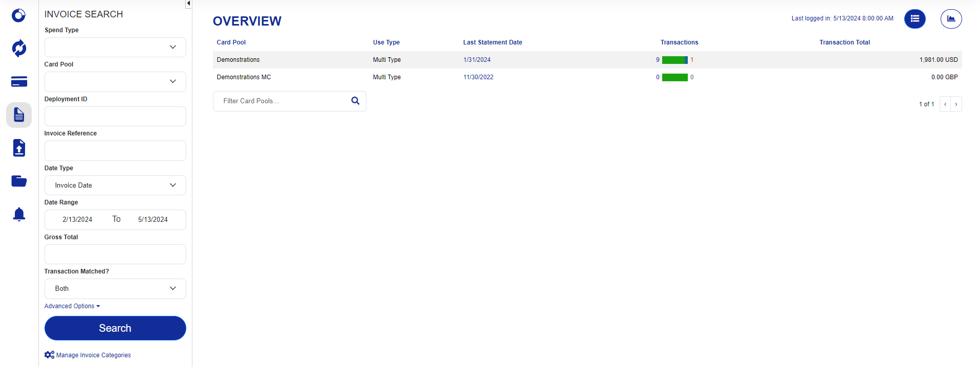Click the Gross Total input field
Image resolution: width=980 pixels, height=367 pixels.
tap(115, 254)
